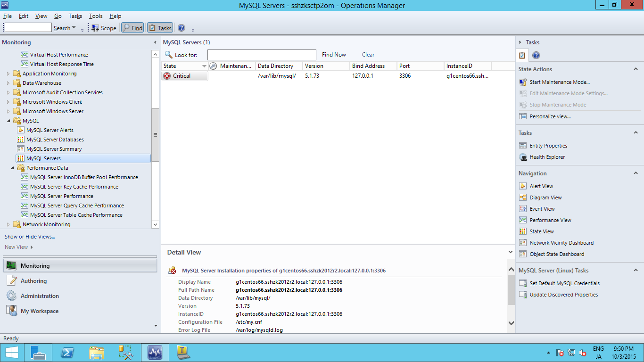Click the Maintenance mode column header icon
Image resolution: width=644 pixels, height=362 pixels.
213,66
